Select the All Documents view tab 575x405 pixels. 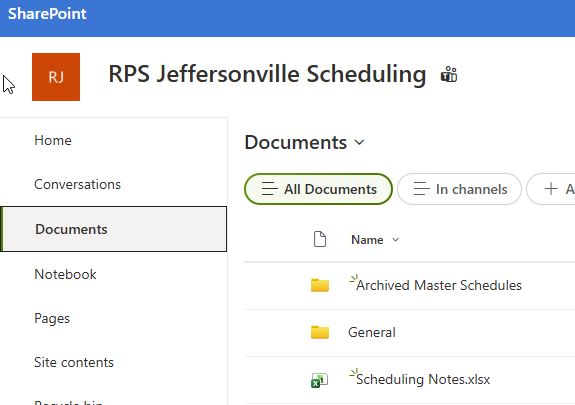point(318,189)
